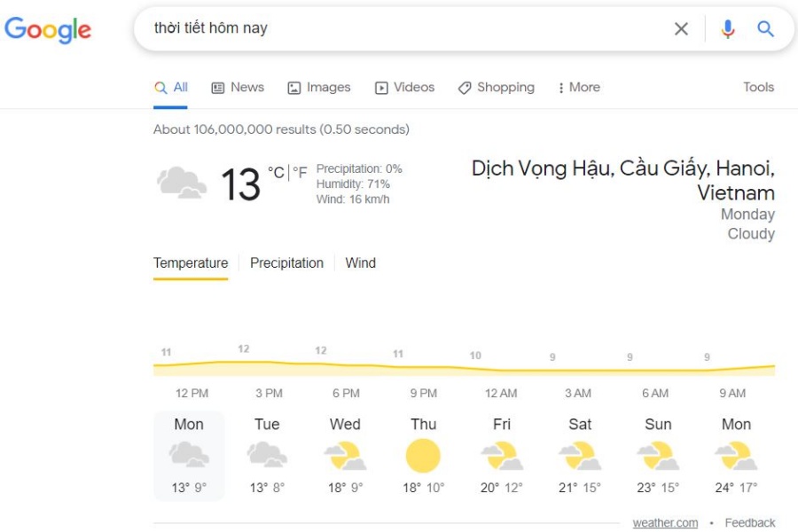798x532 pixels.
Task: Switch the temperature unit to °C
Action: pos(276,173)
